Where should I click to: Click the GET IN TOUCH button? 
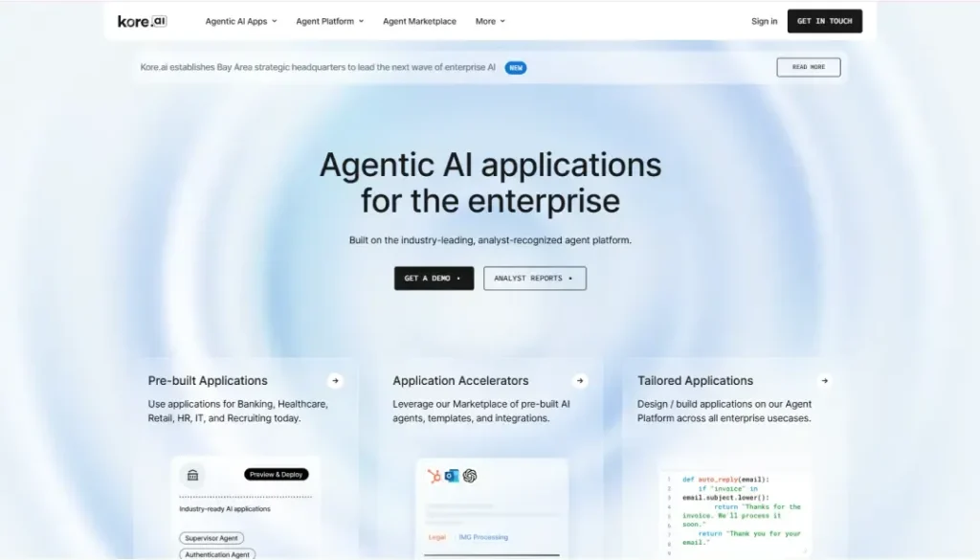point(825,21)
